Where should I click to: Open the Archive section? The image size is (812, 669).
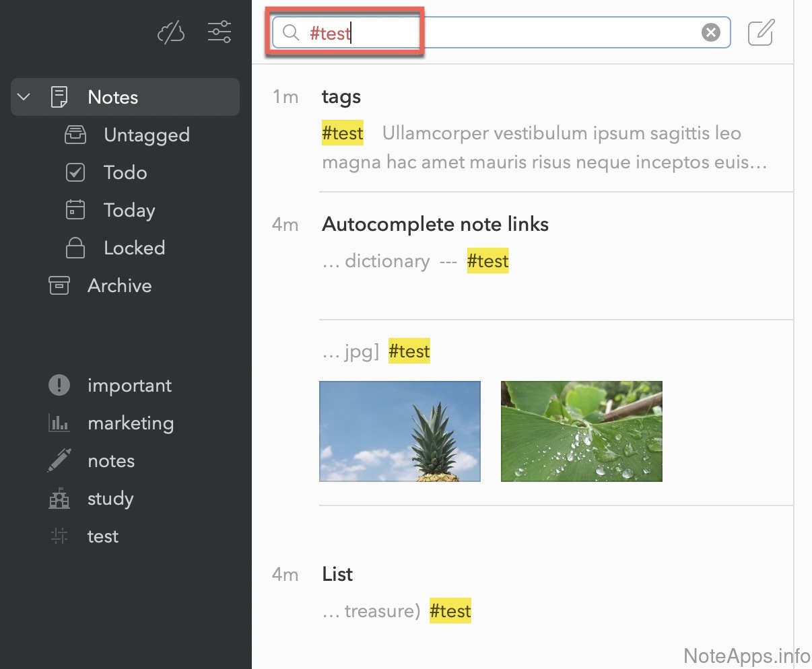coord(119,285)
